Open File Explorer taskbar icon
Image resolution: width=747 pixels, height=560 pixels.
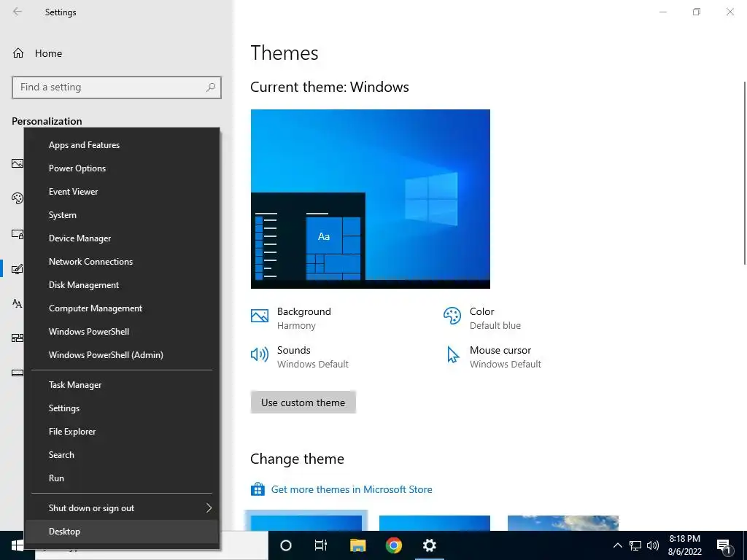click(x=357, y=545)
